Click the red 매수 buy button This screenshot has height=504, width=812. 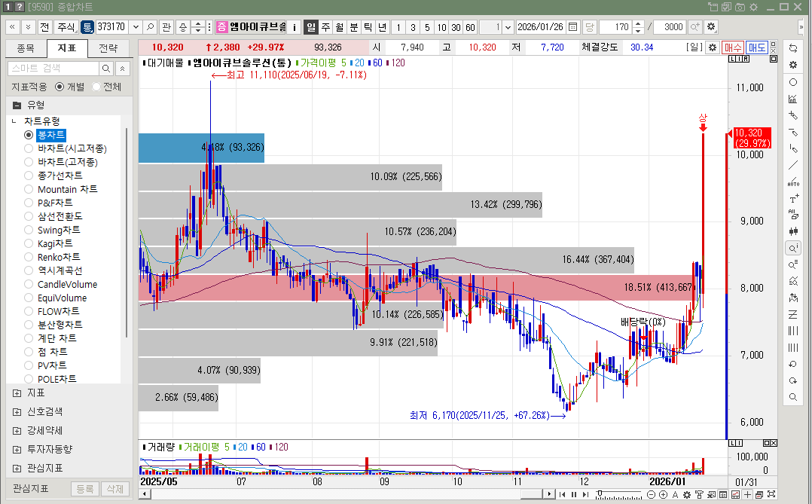tap(733, 47)
